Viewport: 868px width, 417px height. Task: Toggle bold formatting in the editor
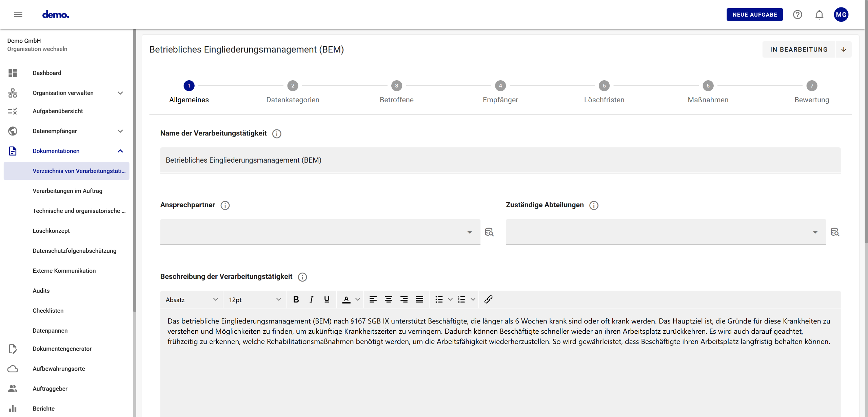pyautogui.click(x=296, y=299)
